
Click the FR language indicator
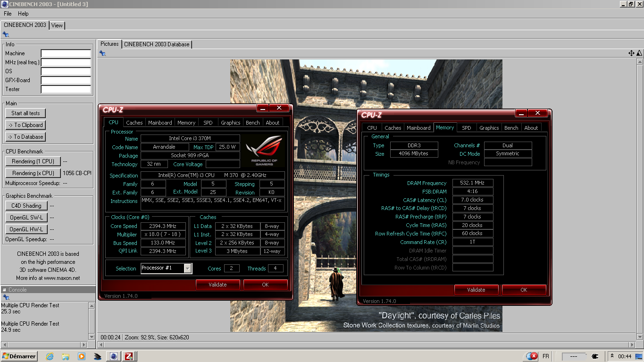click(546, 356)
